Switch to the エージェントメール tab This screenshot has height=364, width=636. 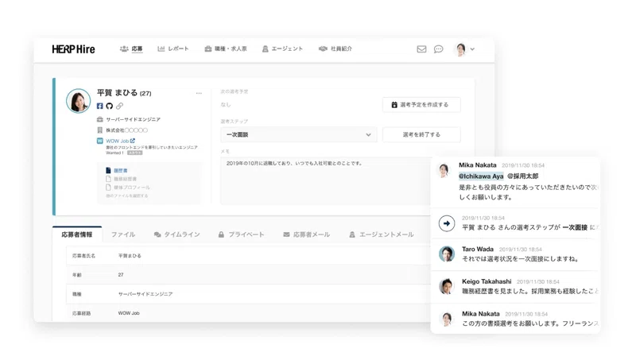[382, 234]
